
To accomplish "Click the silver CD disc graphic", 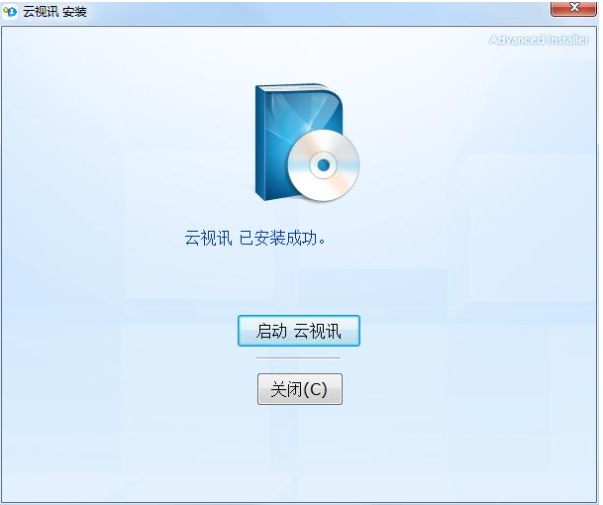I will click(x=323, y=165).
